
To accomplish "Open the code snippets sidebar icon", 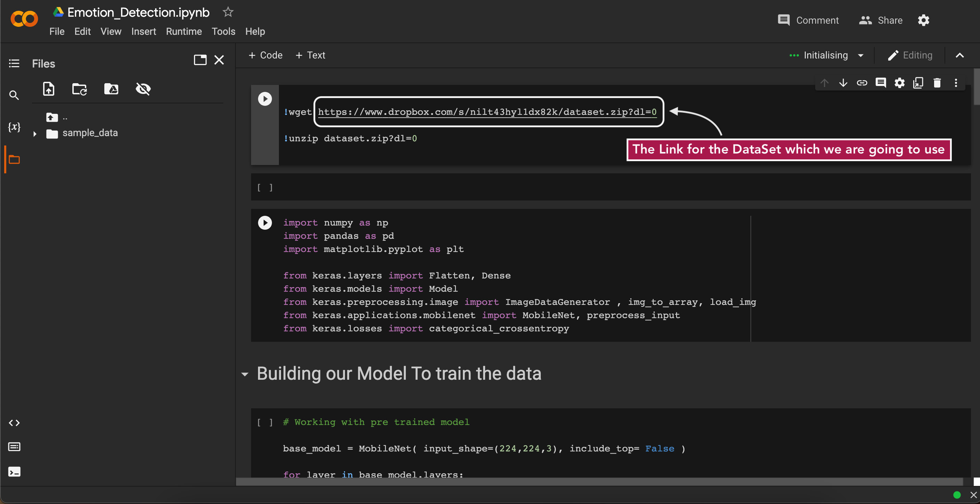I will [x=14, y=423].
